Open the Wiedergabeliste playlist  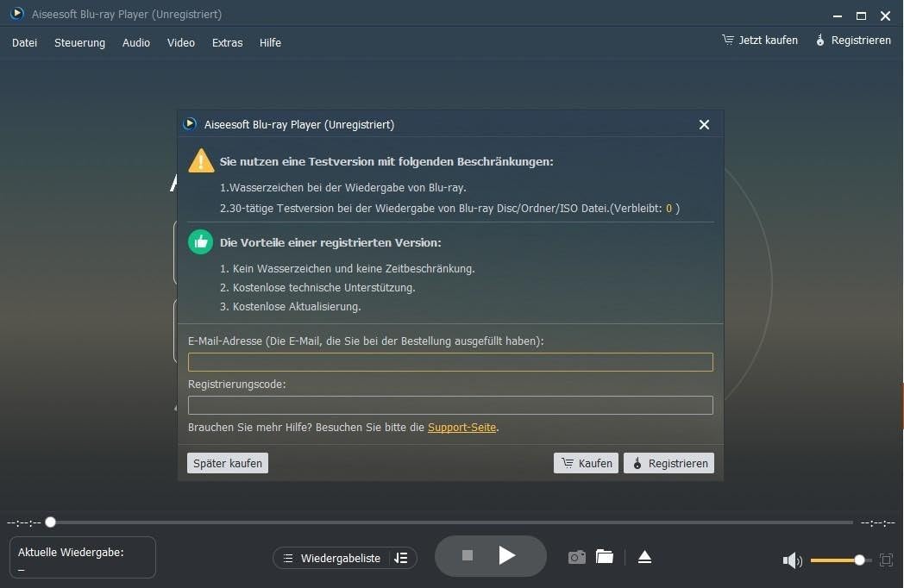click(332, 558)
